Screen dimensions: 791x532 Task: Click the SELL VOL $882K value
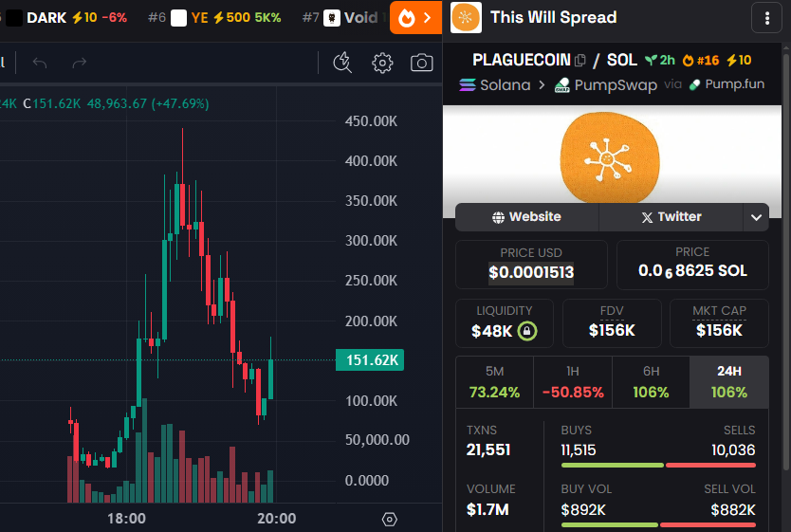coord(733,510)
